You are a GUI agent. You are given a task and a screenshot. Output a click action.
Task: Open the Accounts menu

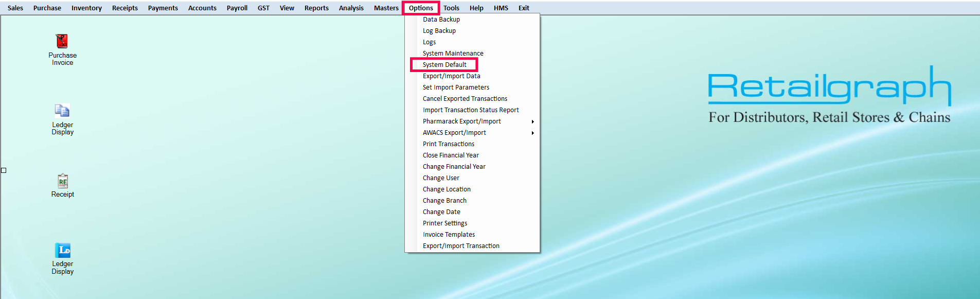[x=202, y=8]
